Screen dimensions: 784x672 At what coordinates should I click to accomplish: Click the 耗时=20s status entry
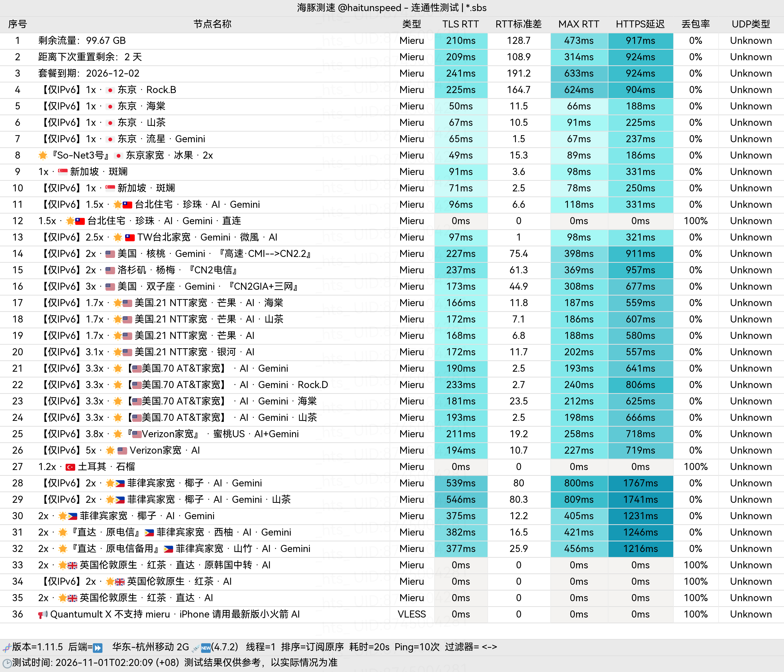(369, 648)
